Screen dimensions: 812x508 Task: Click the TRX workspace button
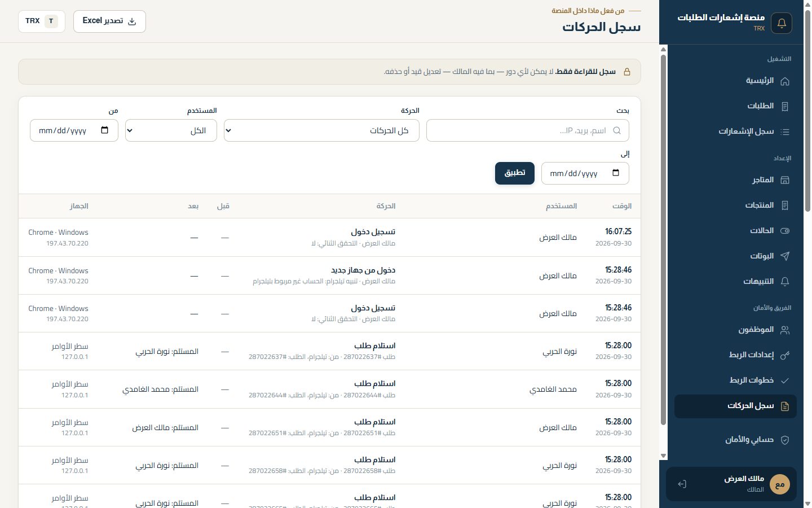click(x=42, y=21)
